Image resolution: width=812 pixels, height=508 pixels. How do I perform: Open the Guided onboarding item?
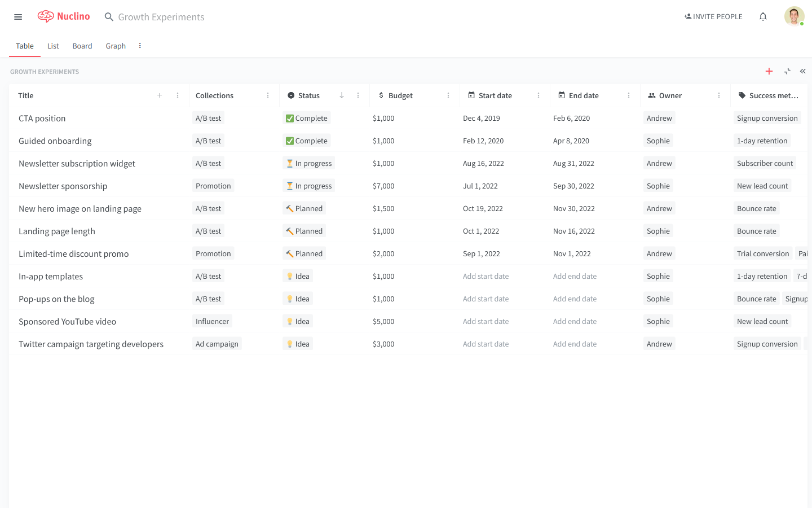(x=55, y=141)
